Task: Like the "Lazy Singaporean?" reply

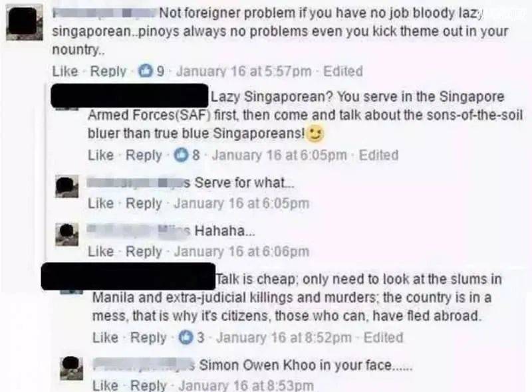Action: pyautogui.click(x=101, y=155)
